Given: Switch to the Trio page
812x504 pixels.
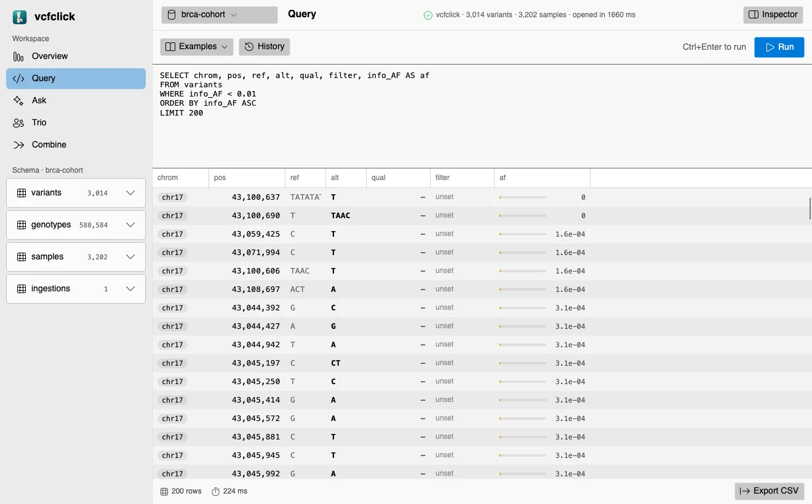Looking at the screenshot, I should (76, 123).
